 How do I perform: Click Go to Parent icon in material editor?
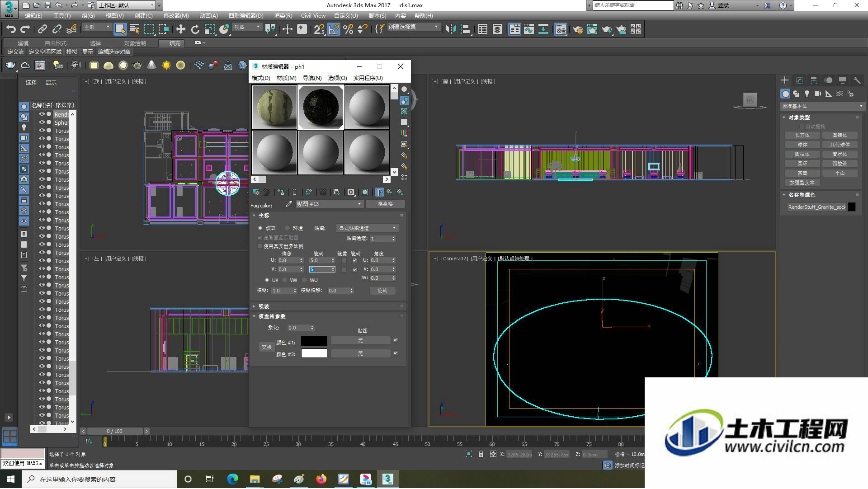click(x=390, y=192)
